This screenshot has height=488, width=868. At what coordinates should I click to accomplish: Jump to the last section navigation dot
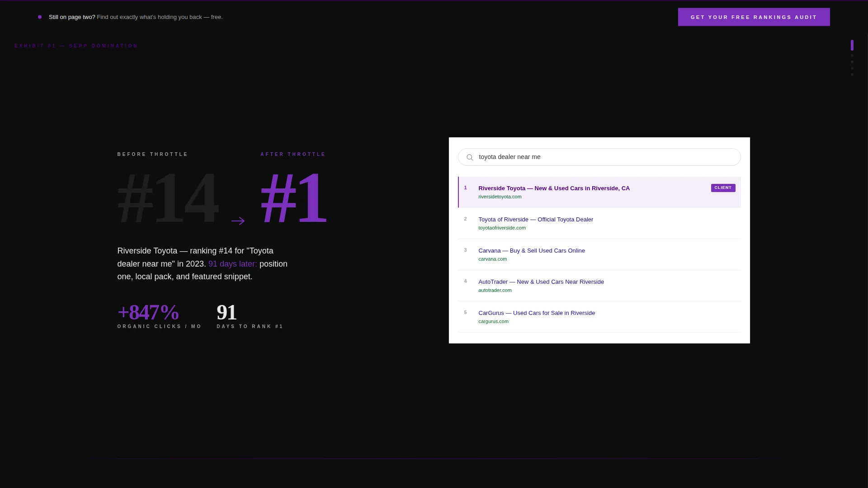[x=852, y=75]
